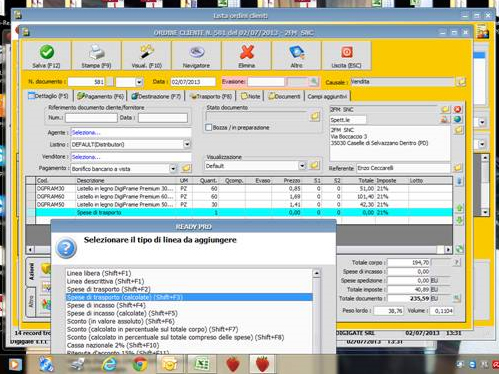499x374 pixels.
Task: Click the Agente Seleziona field
Action: click(131, 132)
